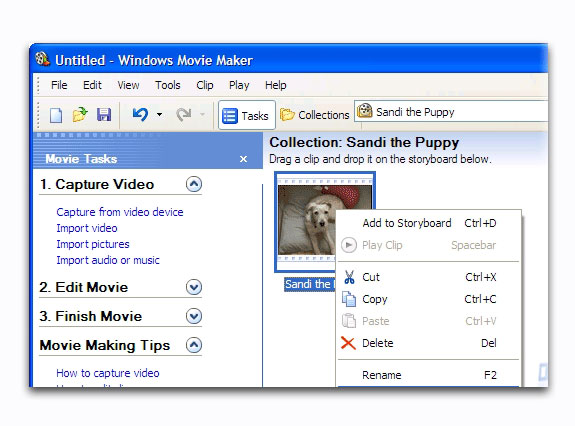
Task: Save project using the floppy disk icon
Action: (104, 115)
